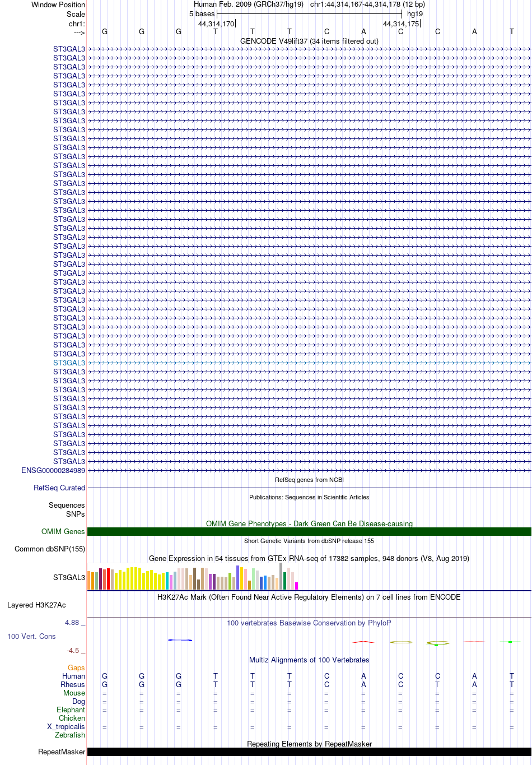Image resolution: width=532 pixels, height=765 pixels.
Task: Click the Mouse species label
Action: (x=74, y=693)
